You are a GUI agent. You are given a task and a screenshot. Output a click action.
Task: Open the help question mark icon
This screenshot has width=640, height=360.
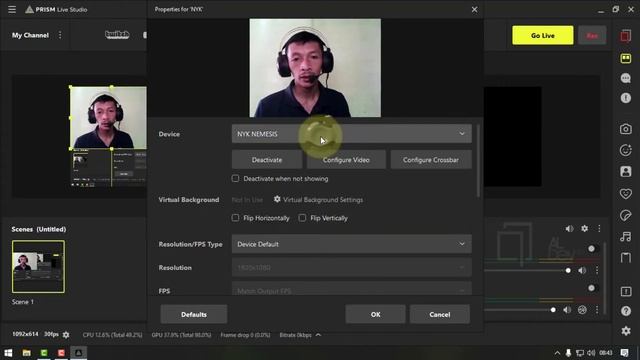click(625, 311)
